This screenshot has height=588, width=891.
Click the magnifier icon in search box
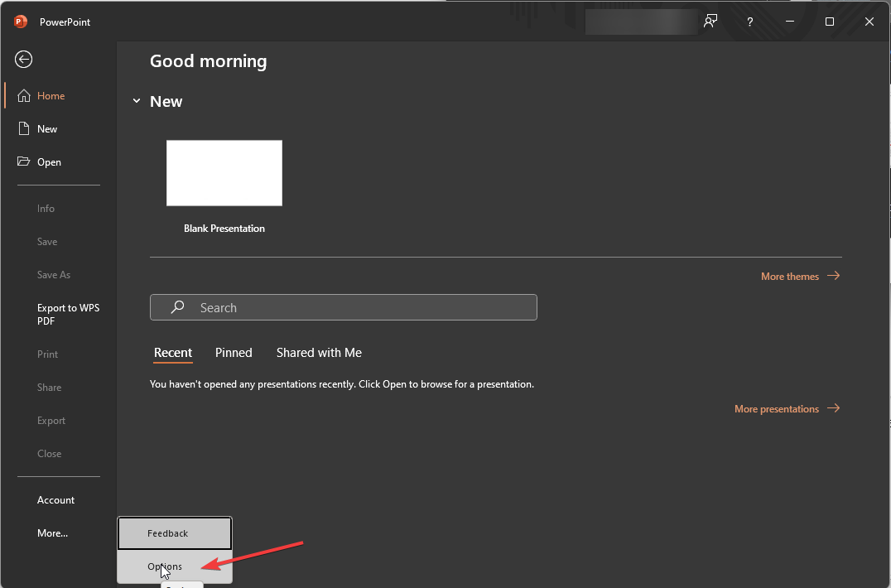177,307
